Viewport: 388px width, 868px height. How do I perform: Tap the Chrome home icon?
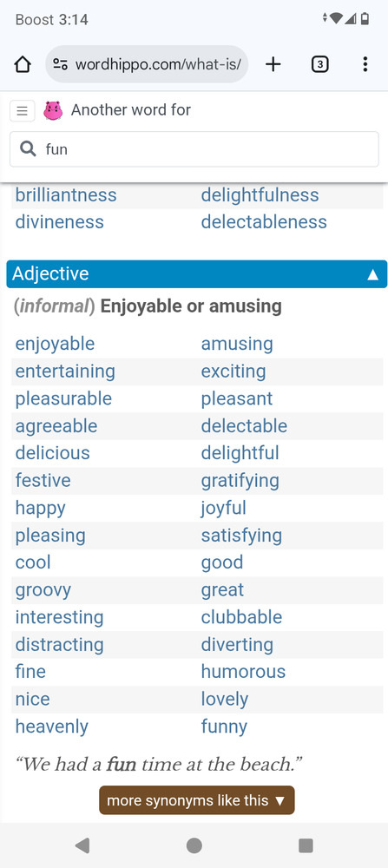(23, 65)
